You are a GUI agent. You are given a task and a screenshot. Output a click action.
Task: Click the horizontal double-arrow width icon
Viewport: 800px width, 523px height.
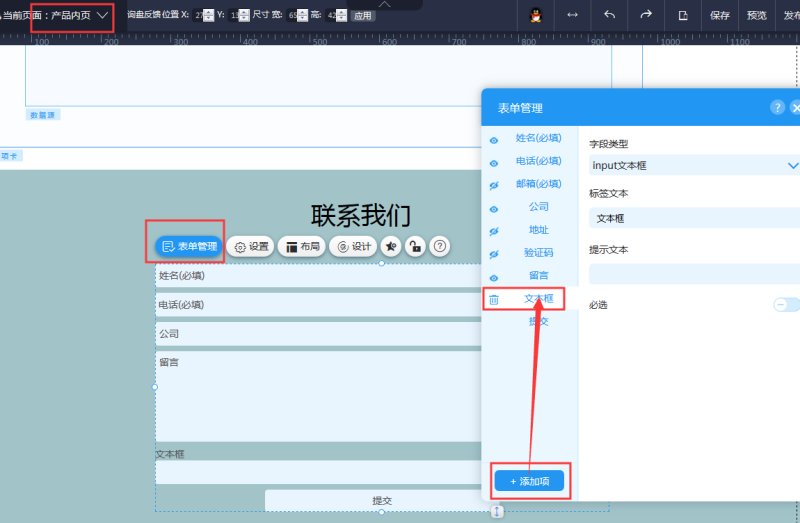point(572,15)
